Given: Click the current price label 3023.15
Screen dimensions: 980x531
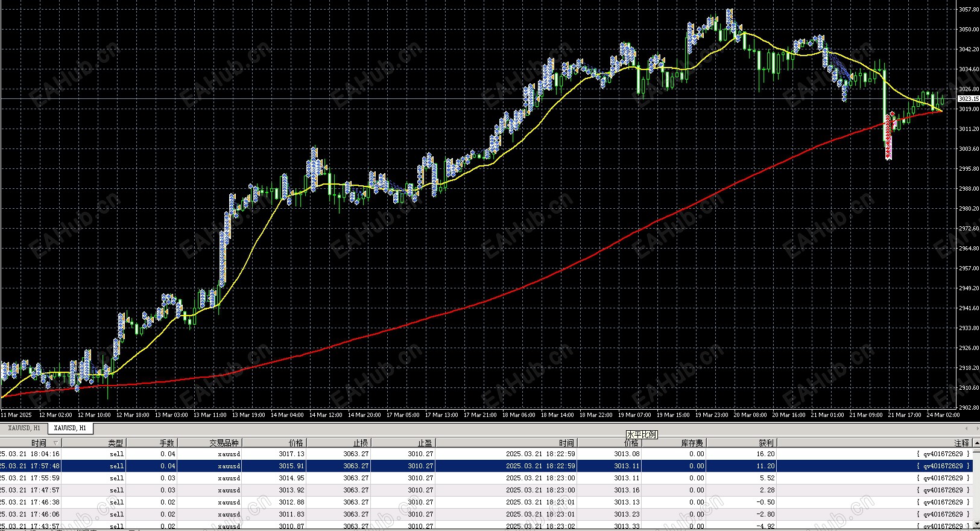Looking at the screenshot, I should [x=968, y=98].
